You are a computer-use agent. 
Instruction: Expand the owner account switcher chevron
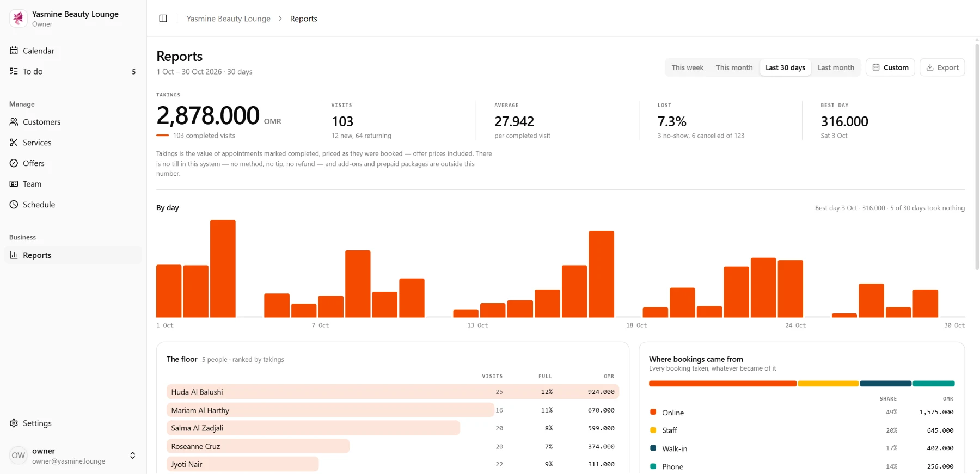click(132, 455)
